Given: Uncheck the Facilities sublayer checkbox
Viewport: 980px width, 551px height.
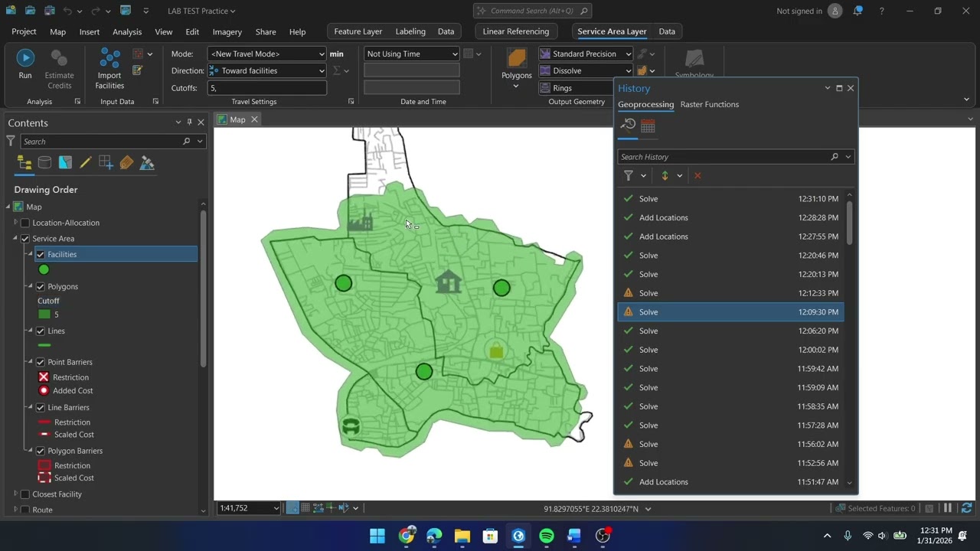Looking at the screenshot, I should point(41,254).
